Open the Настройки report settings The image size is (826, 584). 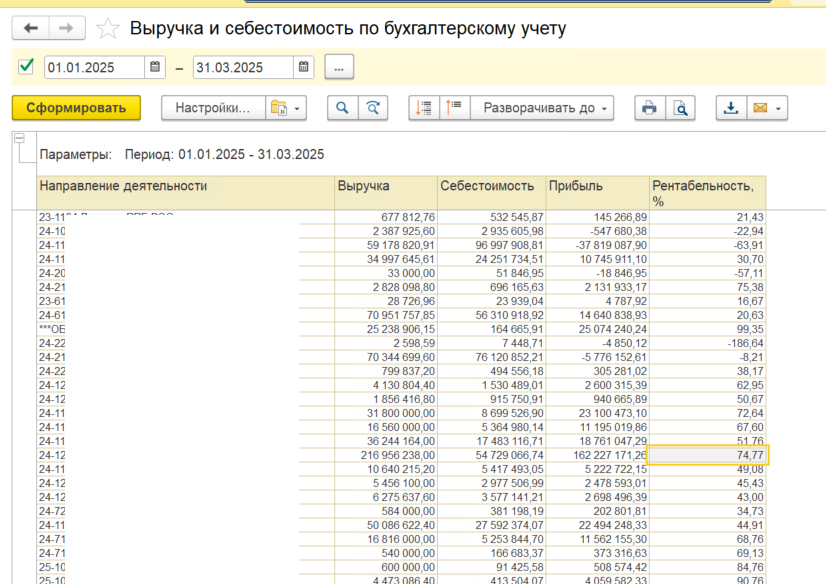pos(212,108)
